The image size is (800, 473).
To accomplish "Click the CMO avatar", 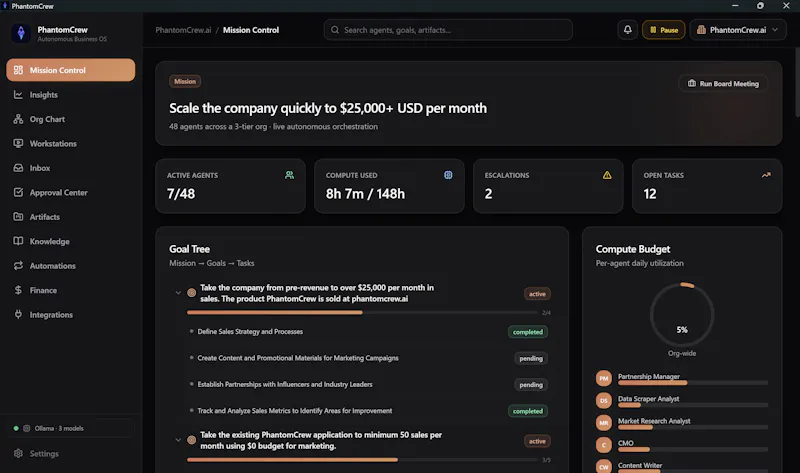I will (604, 445).
